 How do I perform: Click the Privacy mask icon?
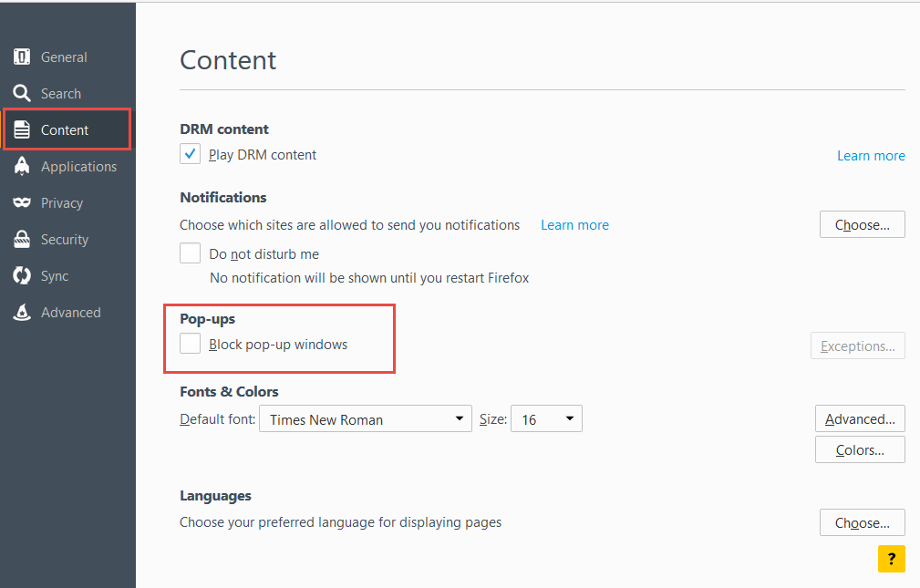click(x=22, y=202)
